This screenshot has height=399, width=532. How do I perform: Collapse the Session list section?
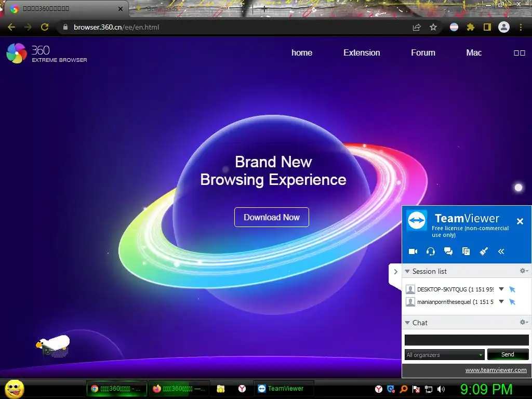pyautogui.click(x=407, y=271)
